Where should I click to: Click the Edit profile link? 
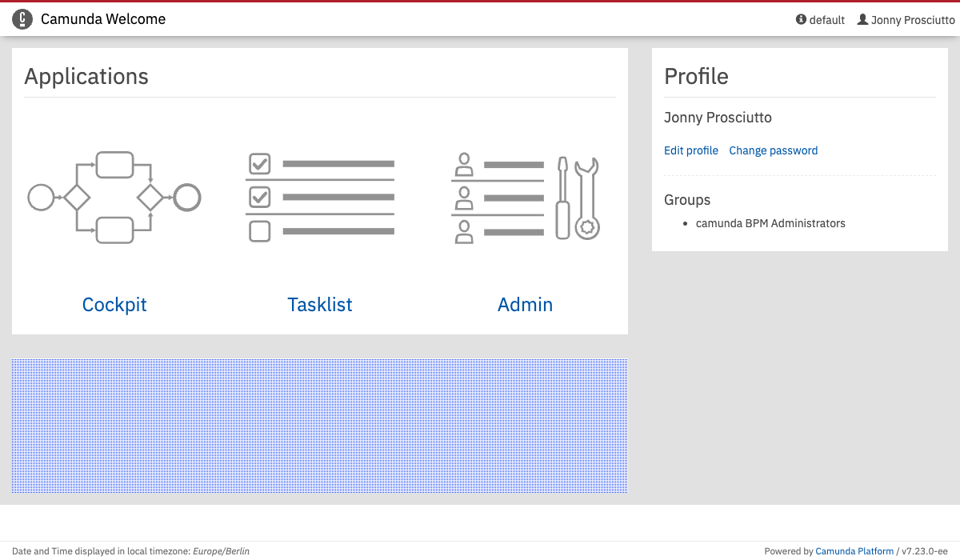[x=691, y=150]
